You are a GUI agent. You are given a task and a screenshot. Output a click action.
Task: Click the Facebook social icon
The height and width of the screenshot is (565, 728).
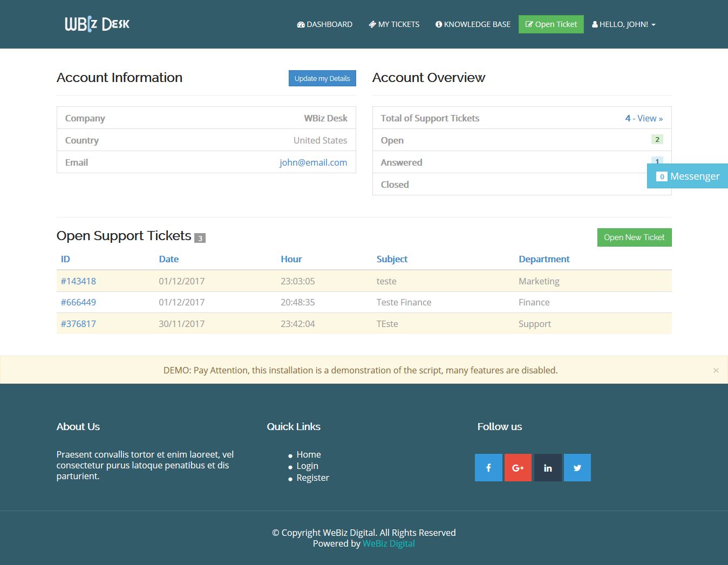(x=488, y=467)
